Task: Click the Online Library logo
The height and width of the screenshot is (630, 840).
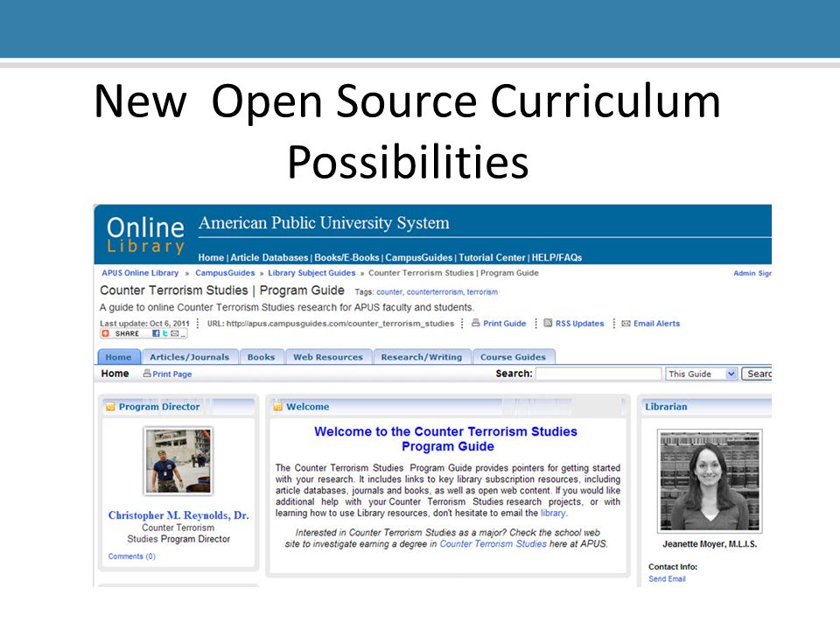Action: pos(145,234)
